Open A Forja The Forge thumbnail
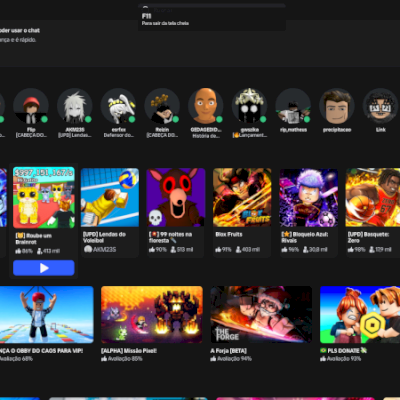 tap(261, 315)
